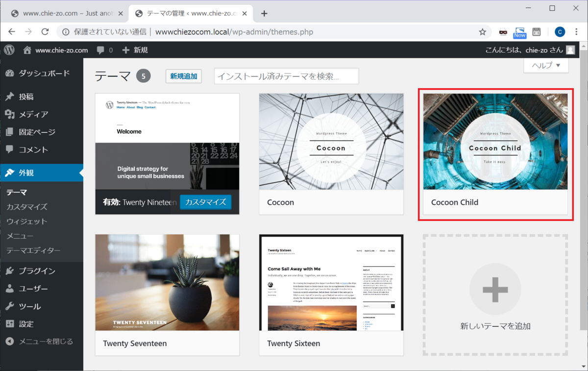
Task: Click browser address bar URL
Action: (x=234, y=32)
